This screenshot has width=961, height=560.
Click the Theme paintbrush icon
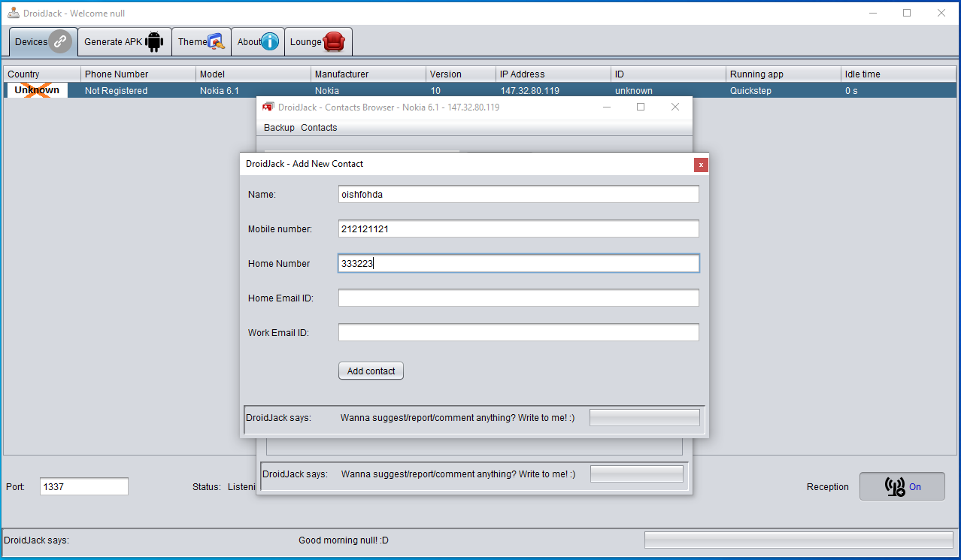pyautogui.click(x=217, y=42)
